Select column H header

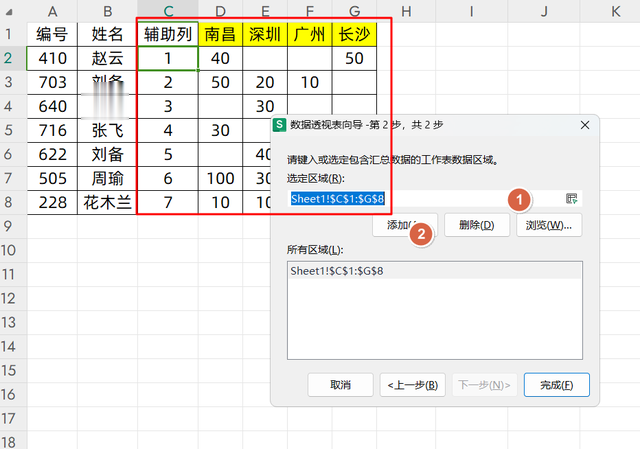(406, 11)
